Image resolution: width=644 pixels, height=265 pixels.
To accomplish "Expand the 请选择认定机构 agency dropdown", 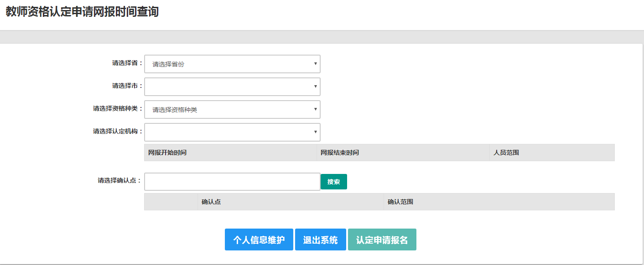I will point(232,132).
